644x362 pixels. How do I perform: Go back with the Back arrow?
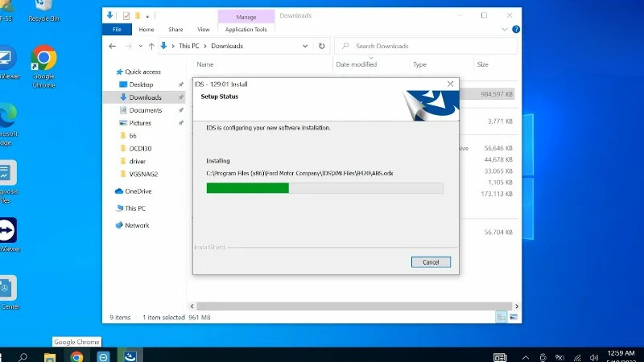[x=112, y=46]
